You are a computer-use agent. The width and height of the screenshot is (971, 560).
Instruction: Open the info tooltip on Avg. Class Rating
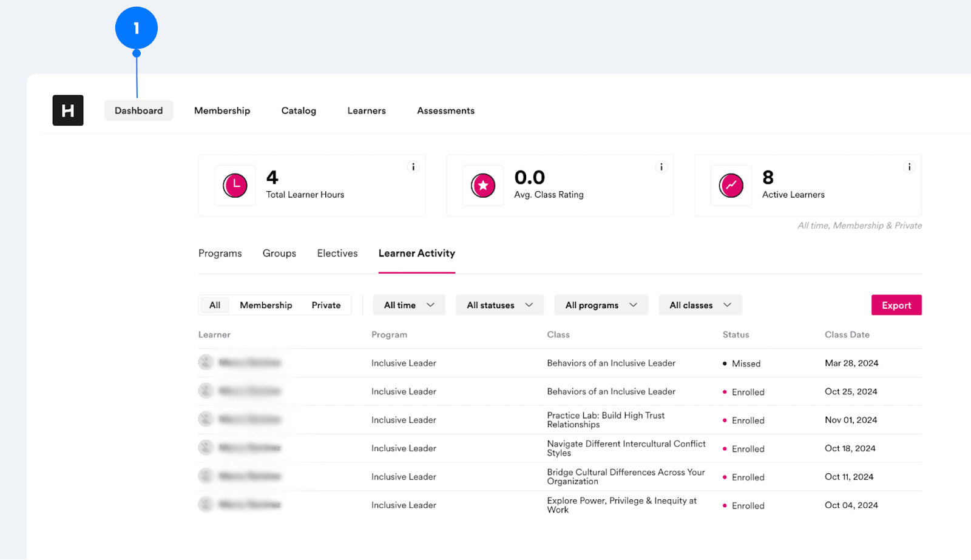661,167
